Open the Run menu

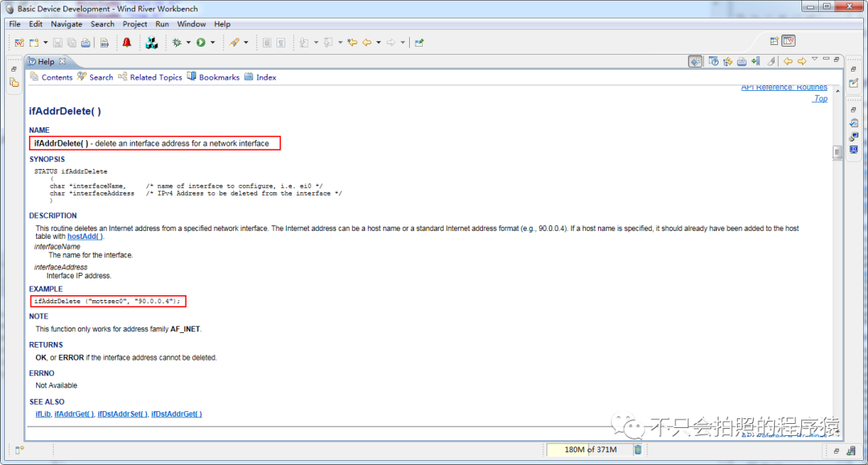click(x=162, y=24)
